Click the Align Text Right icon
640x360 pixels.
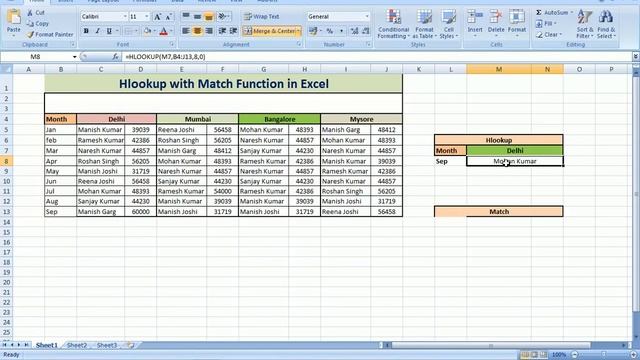click(209, 31)
